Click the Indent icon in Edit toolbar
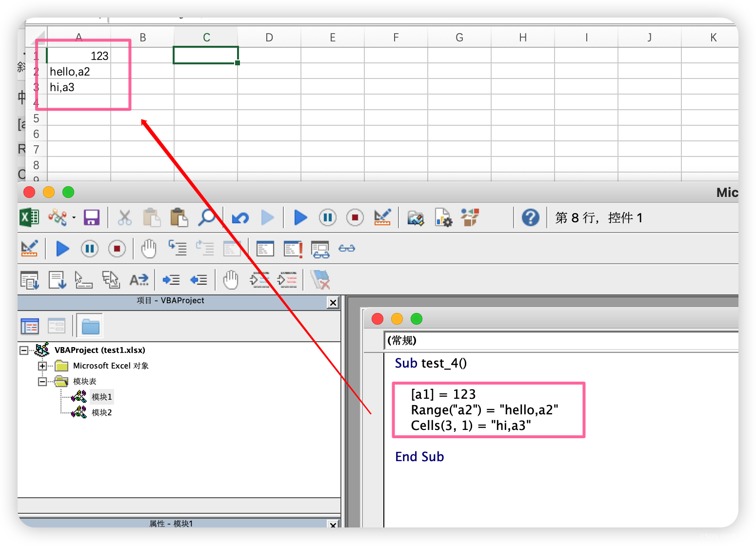756x545 pixels. [171, 280]
